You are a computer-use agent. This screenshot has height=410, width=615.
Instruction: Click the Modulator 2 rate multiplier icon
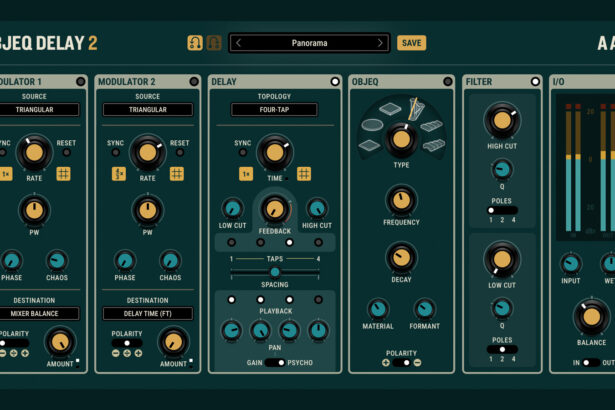[119, 173]
